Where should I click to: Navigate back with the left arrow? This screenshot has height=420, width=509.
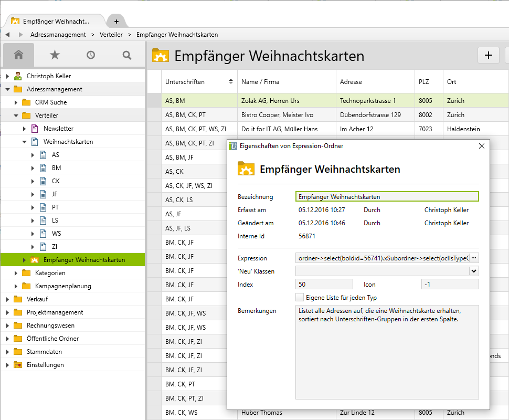point(7,35)
